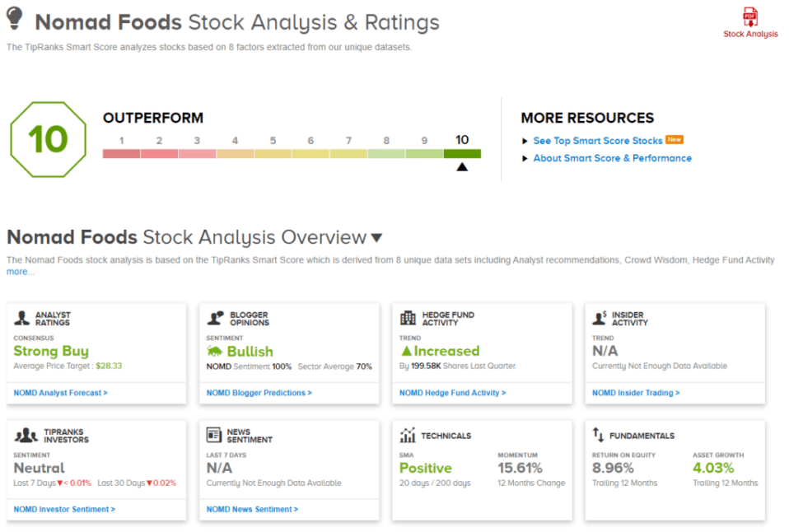Click the octagon Smart Score 10 badge
This screenshot has width=789, height=532.
pyautogui.click(x=48, y=140)
